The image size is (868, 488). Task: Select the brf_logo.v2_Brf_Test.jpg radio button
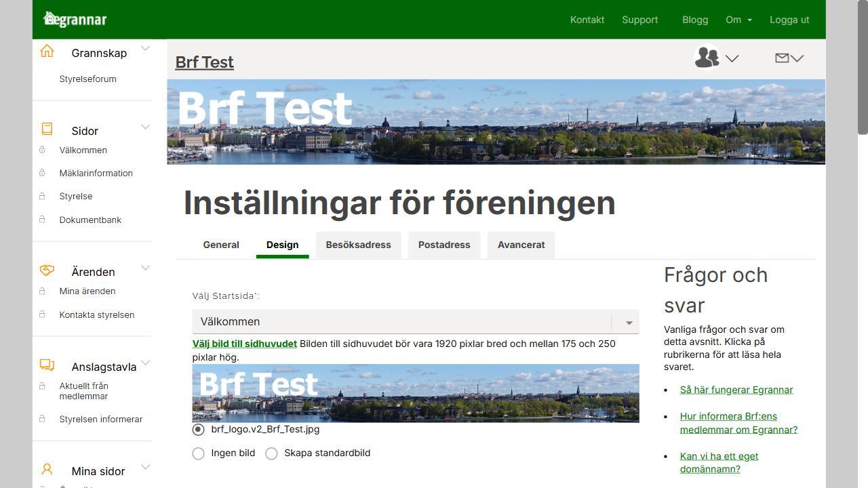click(198, 429)
